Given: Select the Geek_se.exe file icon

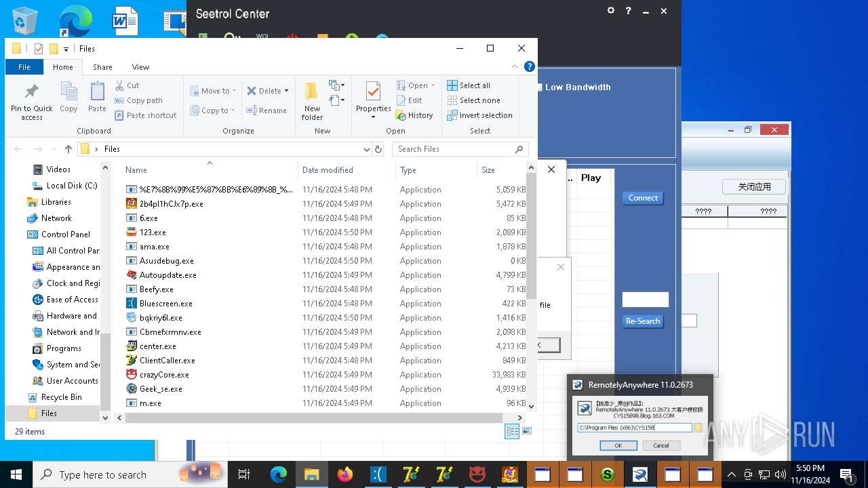Looking at the screenshot, I should tap(132, 389).
